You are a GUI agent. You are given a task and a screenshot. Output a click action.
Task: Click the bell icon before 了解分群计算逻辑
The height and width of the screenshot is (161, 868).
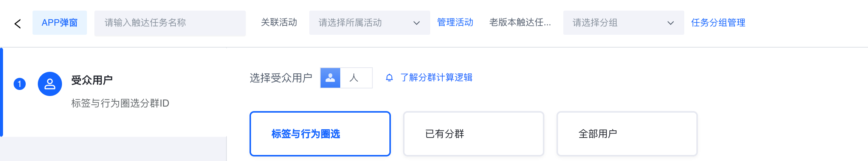click(x=389, y=78)
